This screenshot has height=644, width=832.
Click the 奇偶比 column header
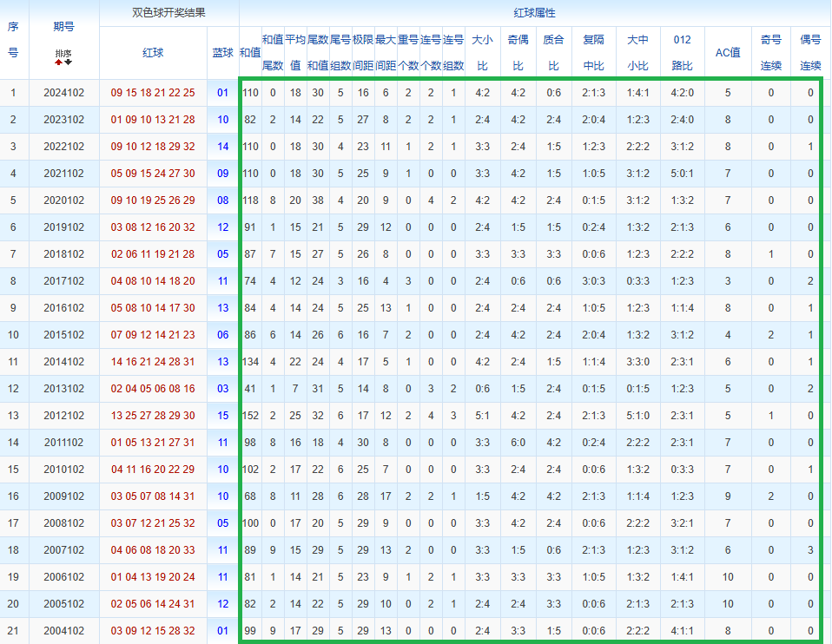[518, 53]
